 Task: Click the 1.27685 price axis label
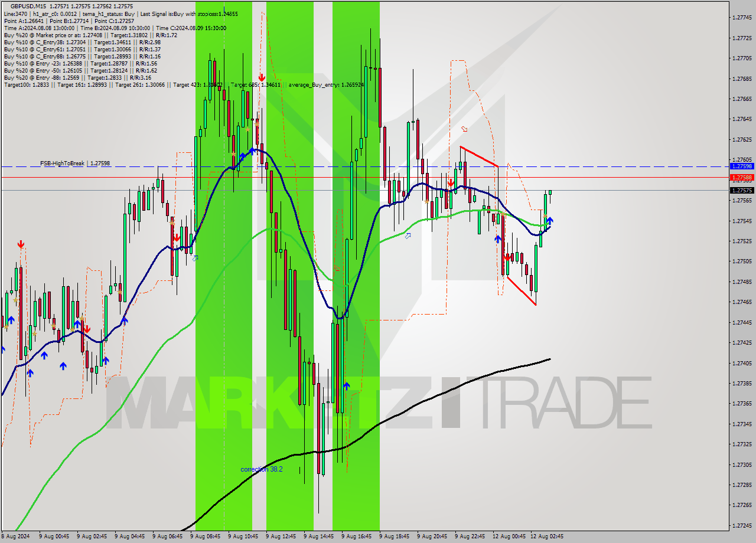pyautogui.click(x=742, y=78)
